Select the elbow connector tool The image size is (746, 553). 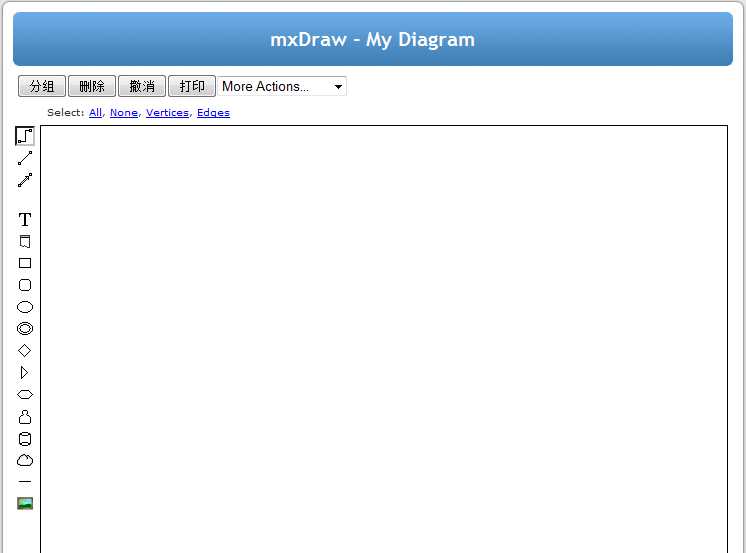click(x=25, y=136)
